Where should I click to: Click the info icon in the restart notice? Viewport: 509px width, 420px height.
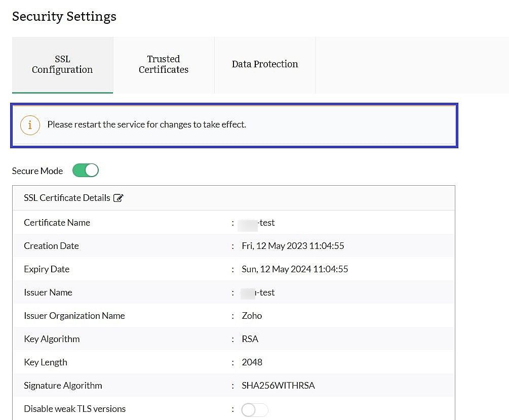tap(30, 125)
